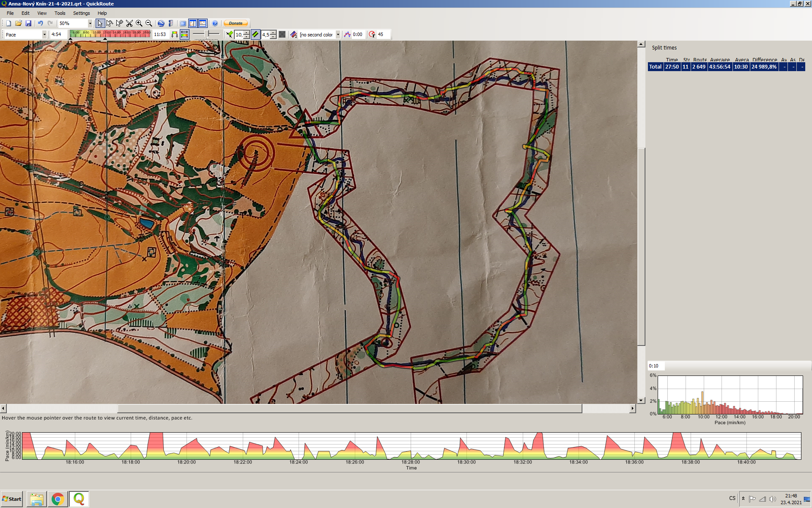The width and height of the screenshot is (812, 508).
Task: Click the Windows Start button
Action: pyautogui.click(x=12, y=499)
